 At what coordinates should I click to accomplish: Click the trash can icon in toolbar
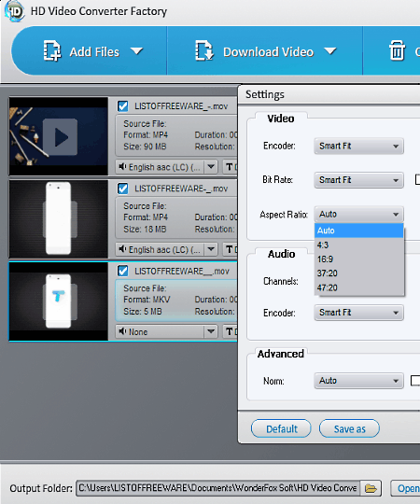pos(397,50)
